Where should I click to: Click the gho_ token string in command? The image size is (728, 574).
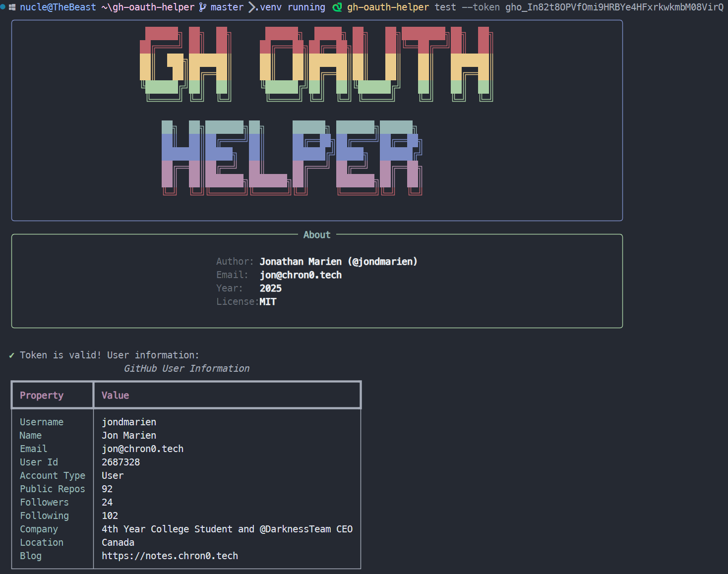(614, 7)
